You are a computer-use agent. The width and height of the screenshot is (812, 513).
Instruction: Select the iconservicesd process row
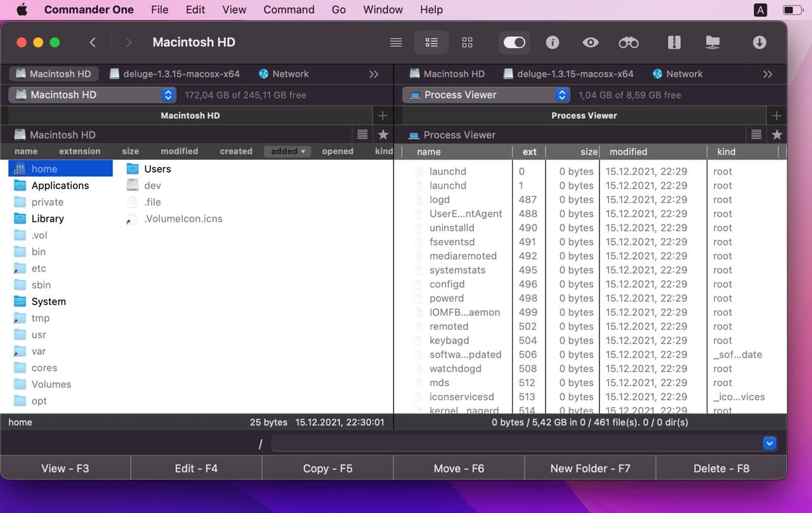(590, 397)
